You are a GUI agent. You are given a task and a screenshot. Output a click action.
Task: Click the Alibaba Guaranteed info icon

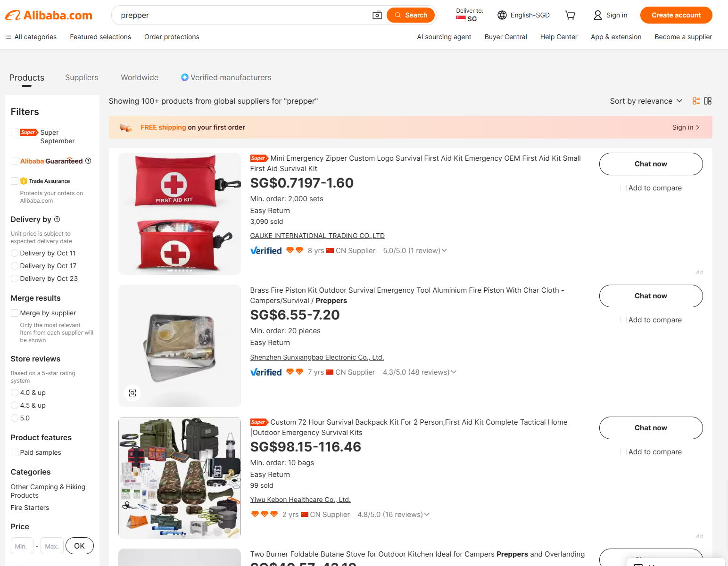(x=88, y=161)
